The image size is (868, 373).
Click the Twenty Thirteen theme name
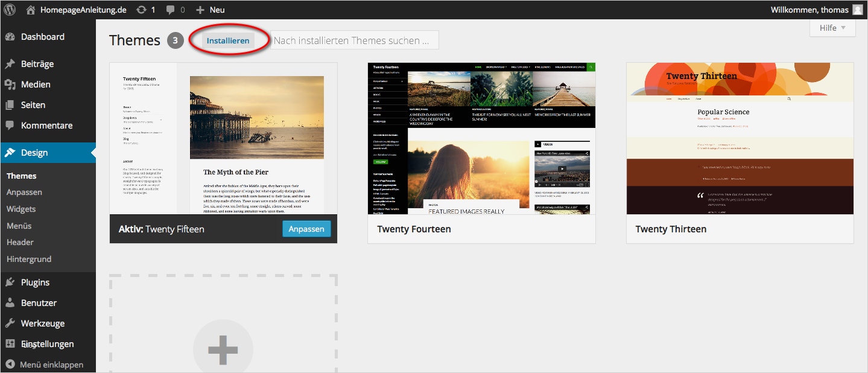click(x=671, y=229)
